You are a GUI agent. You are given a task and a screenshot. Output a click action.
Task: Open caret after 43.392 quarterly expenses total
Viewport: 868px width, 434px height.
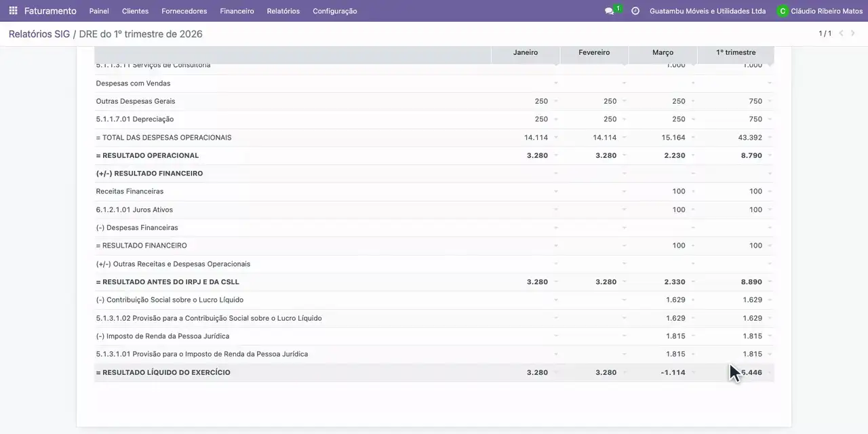(x=770, y=137)
